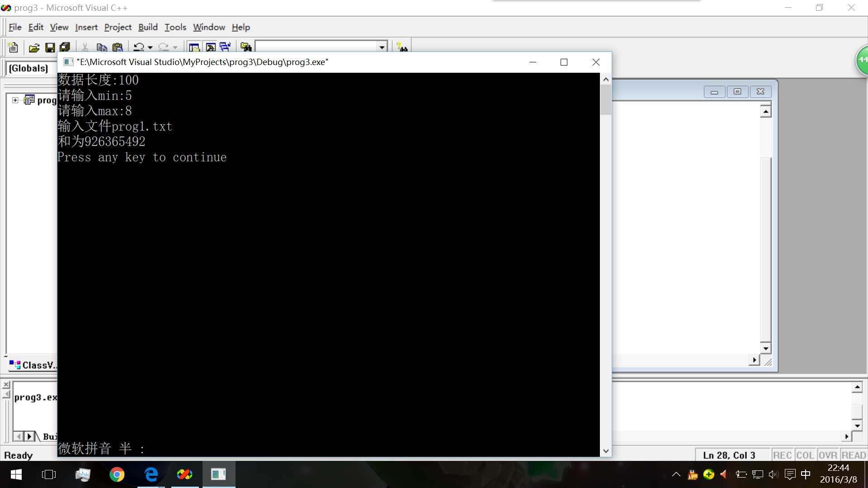Screen dimensions: 868x488
Task: Click the console scrollbar up arrow
Action: tap(606, 79)
